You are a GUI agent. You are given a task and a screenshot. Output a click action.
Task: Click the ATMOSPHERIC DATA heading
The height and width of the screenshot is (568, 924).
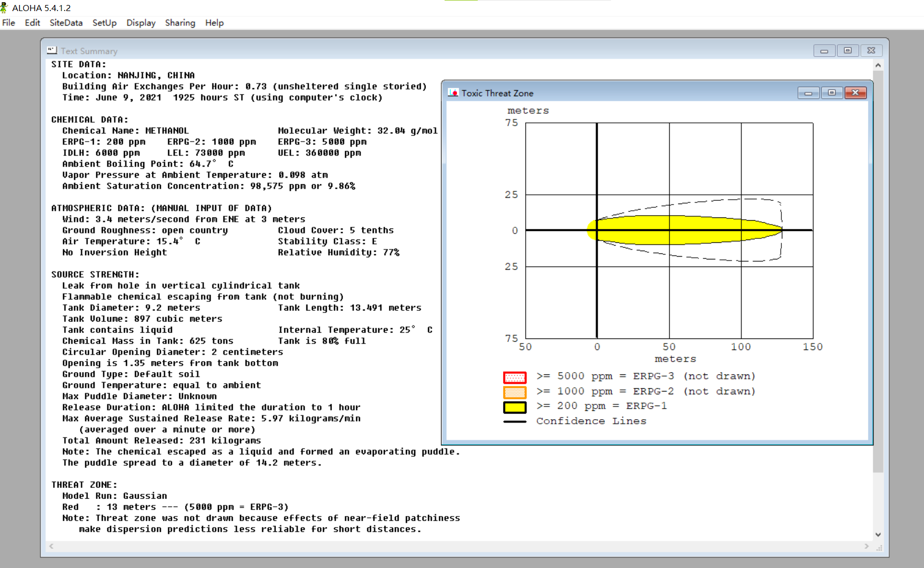click(x=161, y=208)
